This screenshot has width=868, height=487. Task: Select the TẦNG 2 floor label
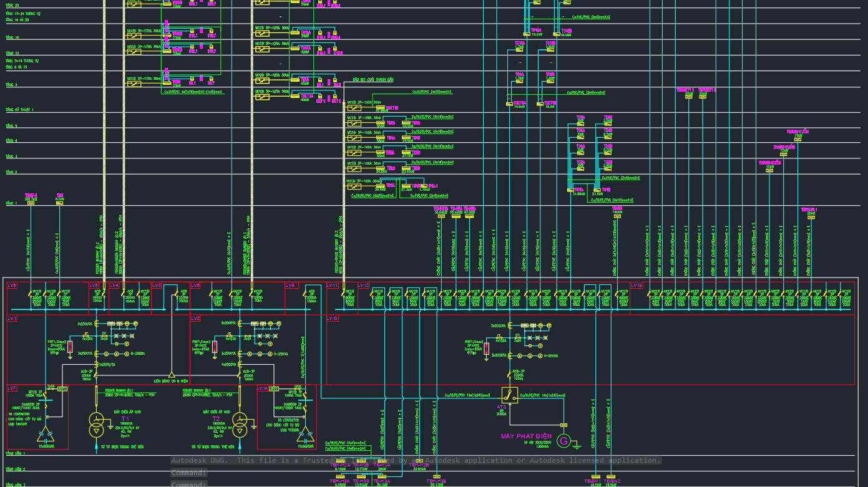pos(11,172)
